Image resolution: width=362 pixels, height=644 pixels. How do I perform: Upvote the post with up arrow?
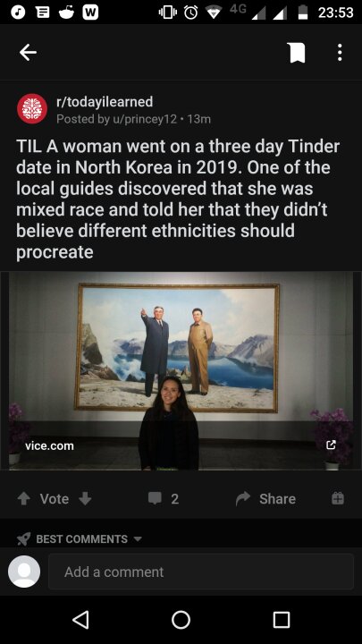tap(23, 498)
